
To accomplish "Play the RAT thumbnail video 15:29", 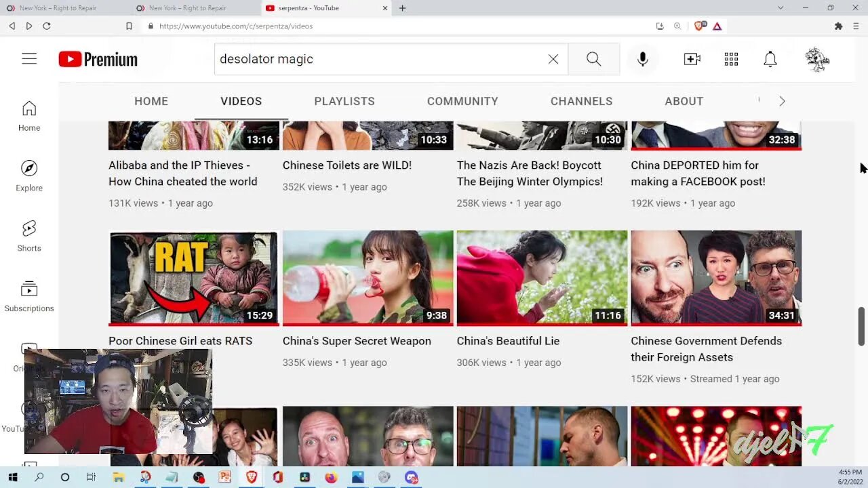I will coord(194,278).
